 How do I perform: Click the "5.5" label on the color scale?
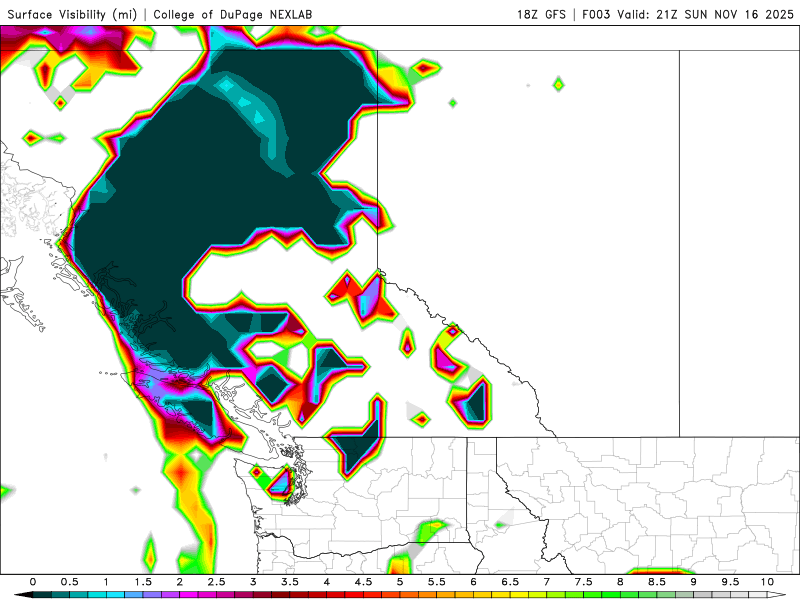(x=437, y=582)
